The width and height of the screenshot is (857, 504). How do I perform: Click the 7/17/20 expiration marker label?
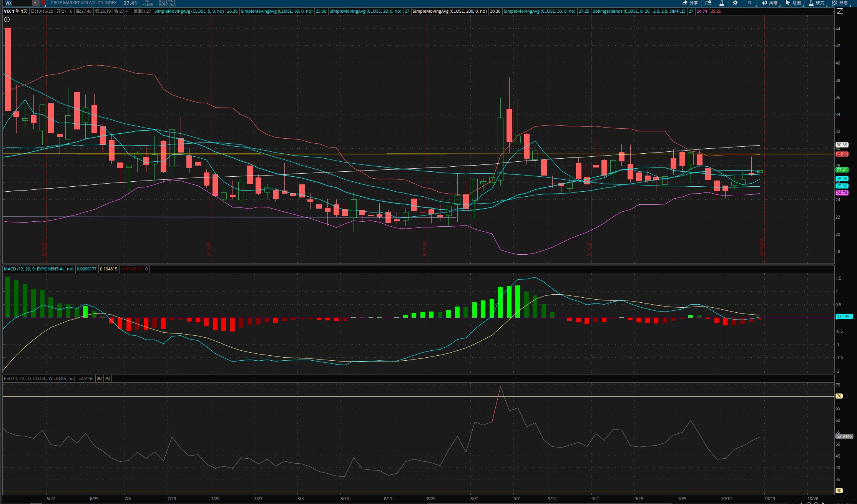point(209,249)
